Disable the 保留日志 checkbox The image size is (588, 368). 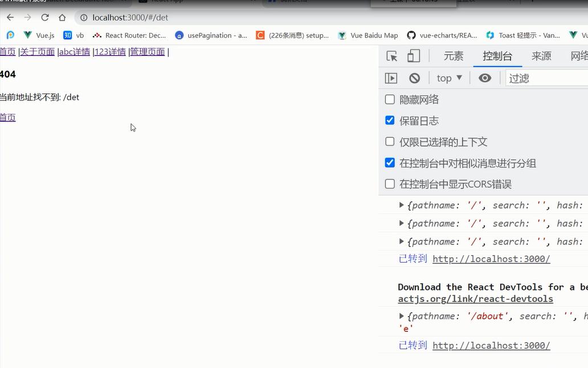tap(390, 120)
